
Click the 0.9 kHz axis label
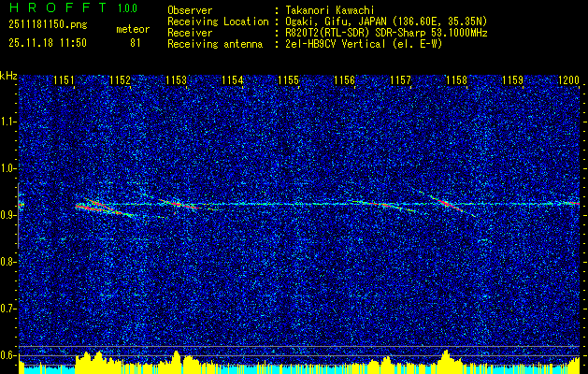pyautogui.click(x=7, y=215)
